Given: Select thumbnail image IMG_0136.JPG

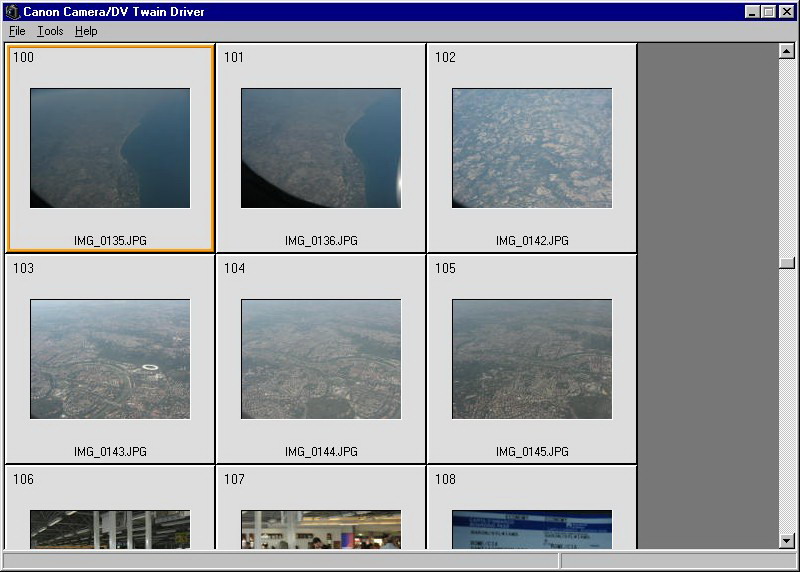Looking at the screenshot, I should pyautogui.click(x=321, y=148).
